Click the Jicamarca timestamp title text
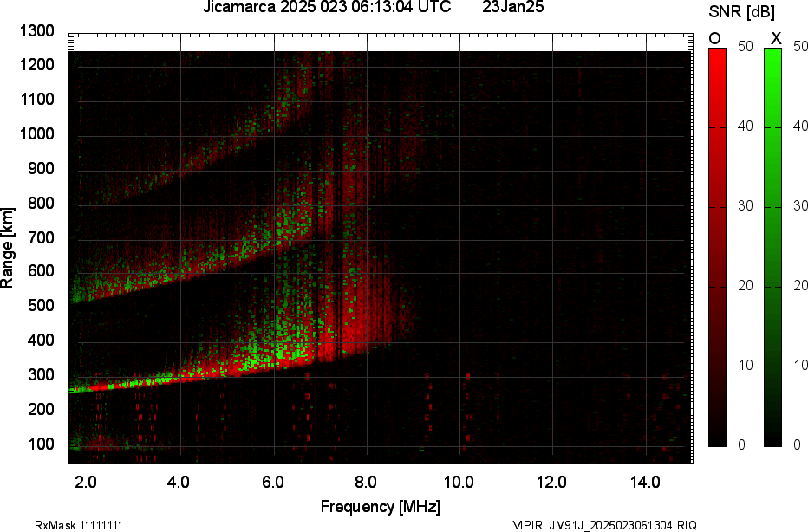 326,8
